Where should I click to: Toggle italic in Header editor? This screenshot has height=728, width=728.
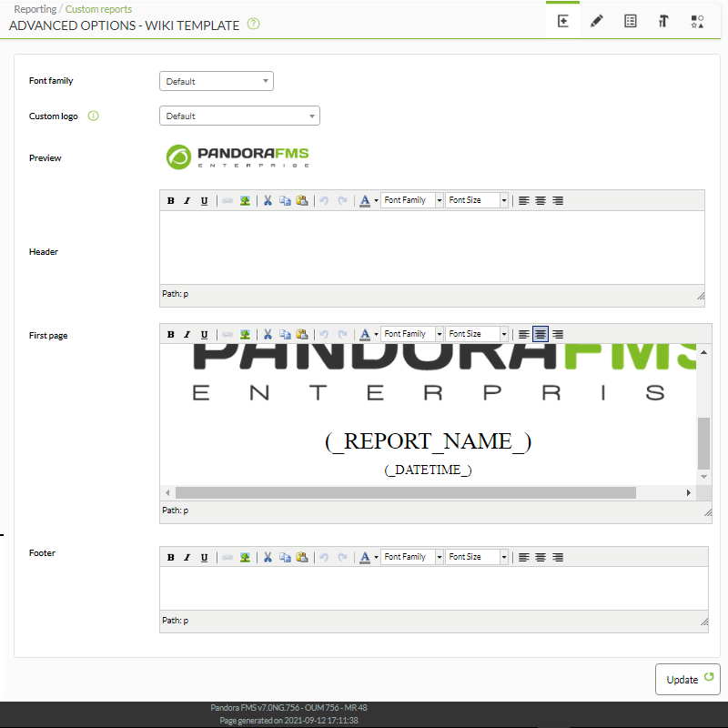(x=187, y=200)
